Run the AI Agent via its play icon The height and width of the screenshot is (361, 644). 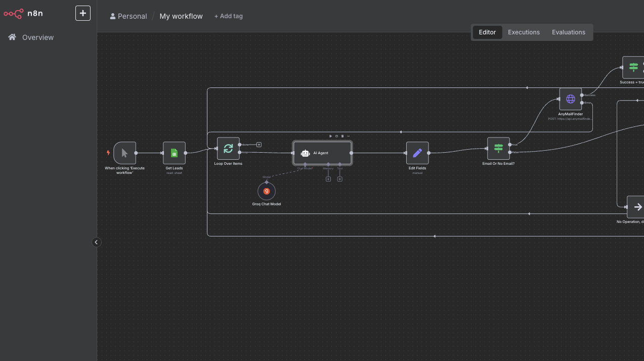pos(330,136)
